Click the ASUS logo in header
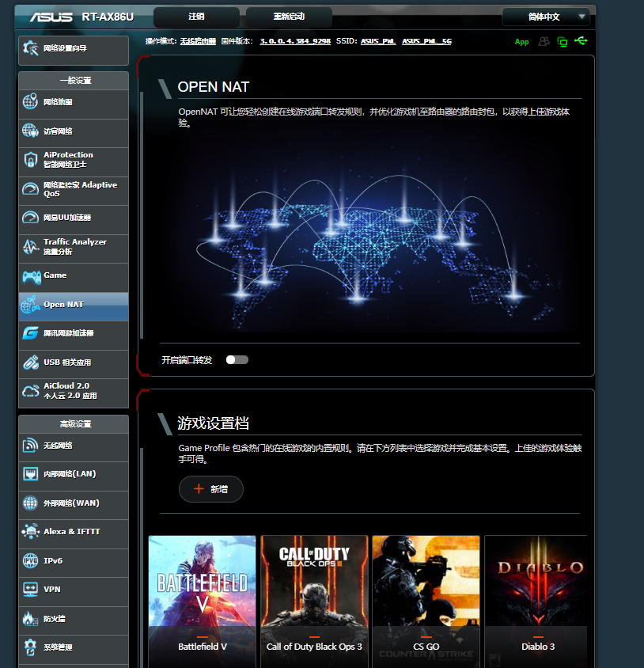Image resolution: width=644 pixels, height=668 pixels. [x=51, y=17]
